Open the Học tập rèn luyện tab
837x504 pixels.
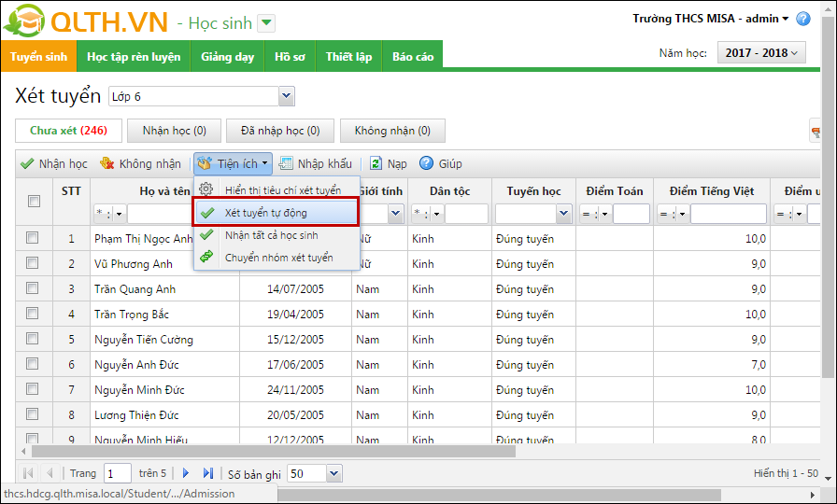pos(134,56)
